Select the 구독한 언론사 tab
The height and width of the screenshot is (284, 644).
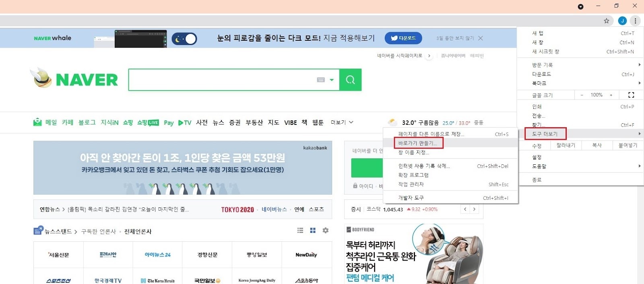tap(99, 232)
